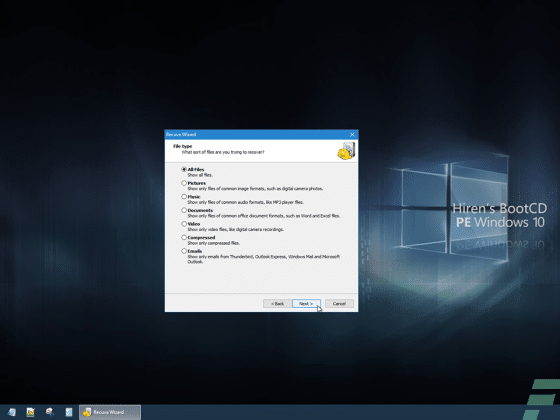
Task: Click 'What sort of files' question text
Action: [x=223, y=152]
